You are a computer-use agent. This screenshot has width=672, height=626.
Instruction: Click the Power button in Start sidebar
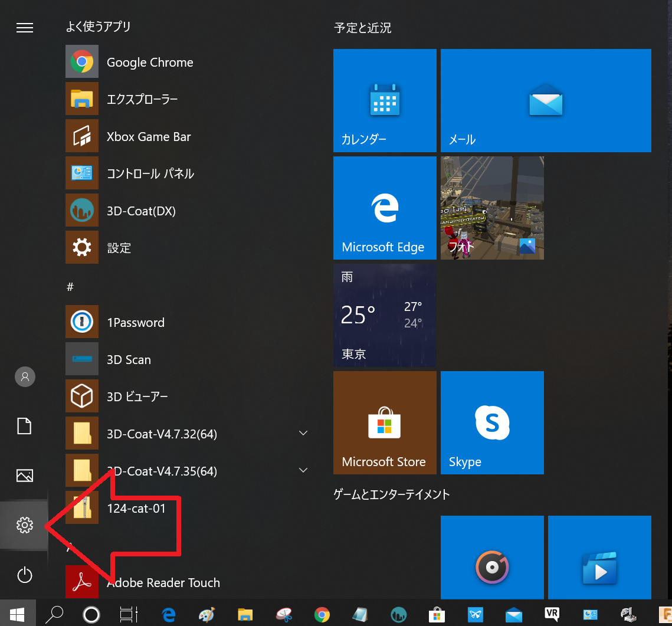[x=24, y=575]
